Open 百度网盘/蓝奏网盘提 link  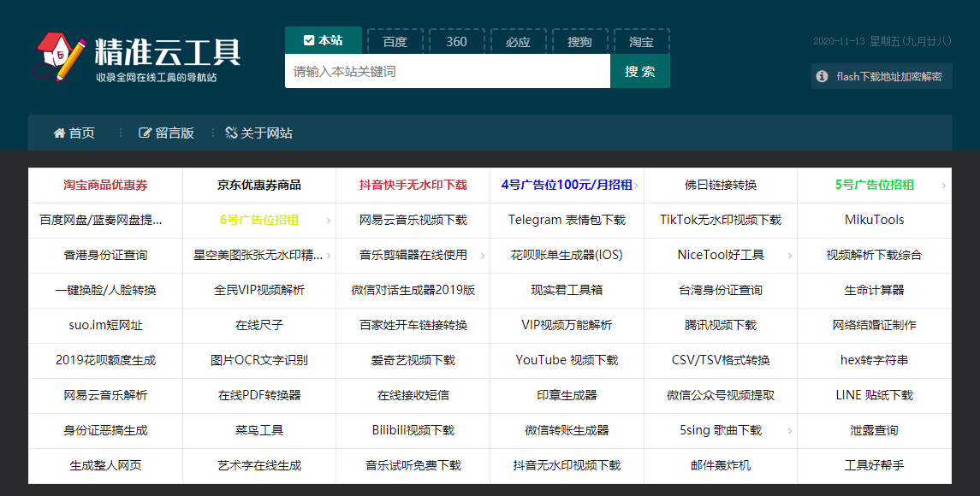(x=101, y=220)
